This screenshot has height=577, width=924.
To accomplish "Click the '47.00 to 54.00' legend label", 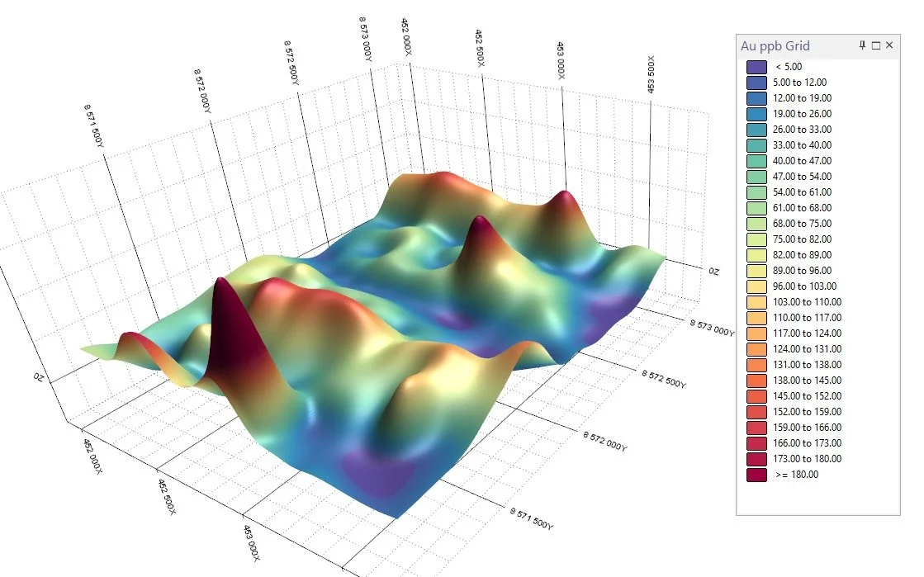I will 802,177.
